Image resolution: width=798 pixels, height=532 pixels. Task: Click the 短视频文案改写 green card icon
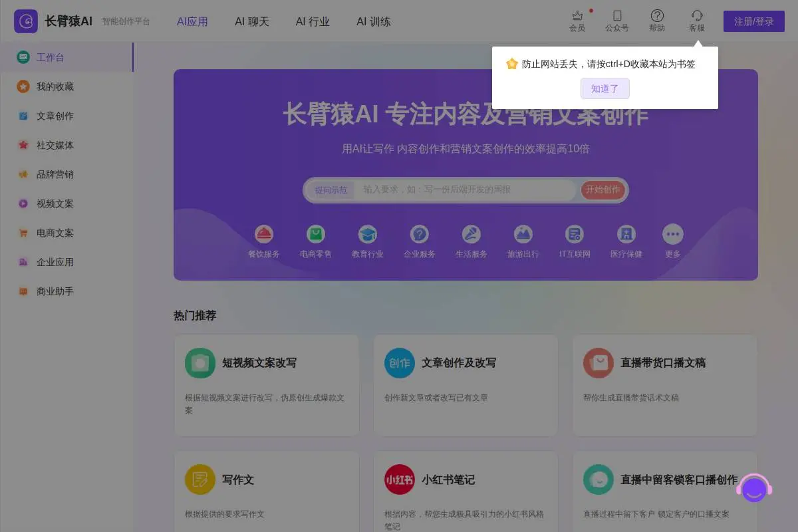(200, 363)
